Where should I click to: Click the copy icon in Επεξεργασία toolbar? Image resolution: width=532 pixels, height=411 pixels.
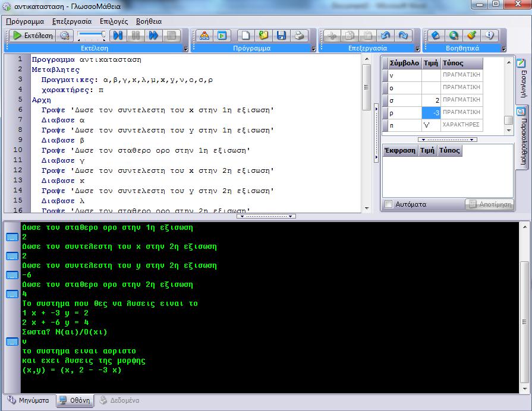point(350,35)
